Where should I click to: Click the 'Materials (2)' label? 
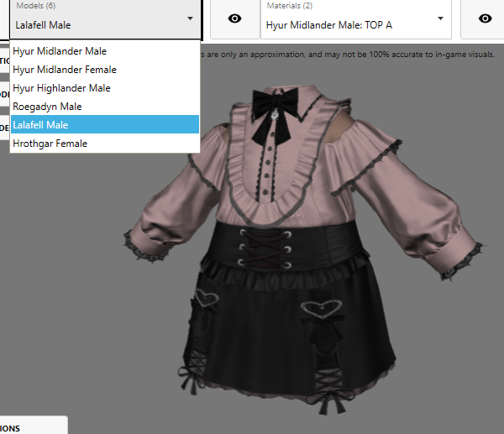(289, 6)
